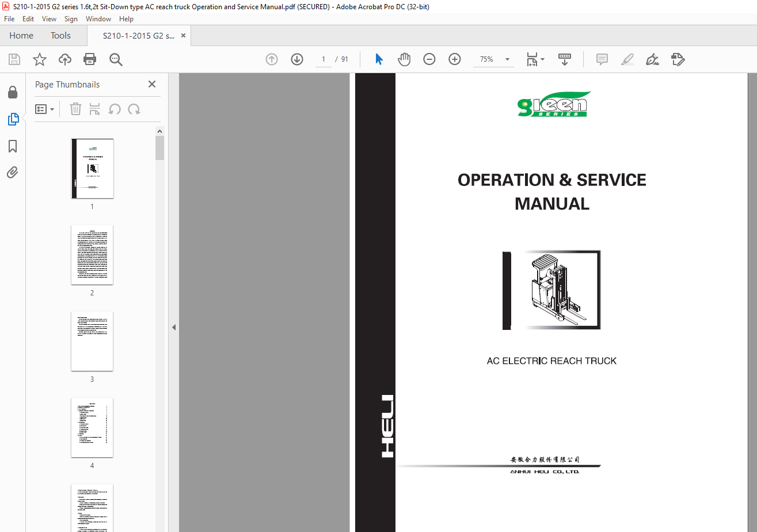Close the Page Thumbnails panel
This screenshot has width=757, height=532.
[x=152, y=84]
